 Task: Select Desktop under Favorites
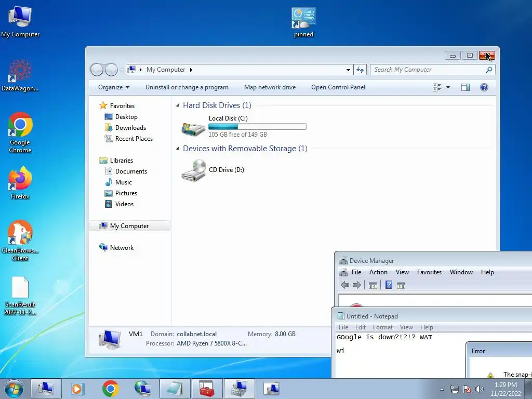click(x=126, y=117)
